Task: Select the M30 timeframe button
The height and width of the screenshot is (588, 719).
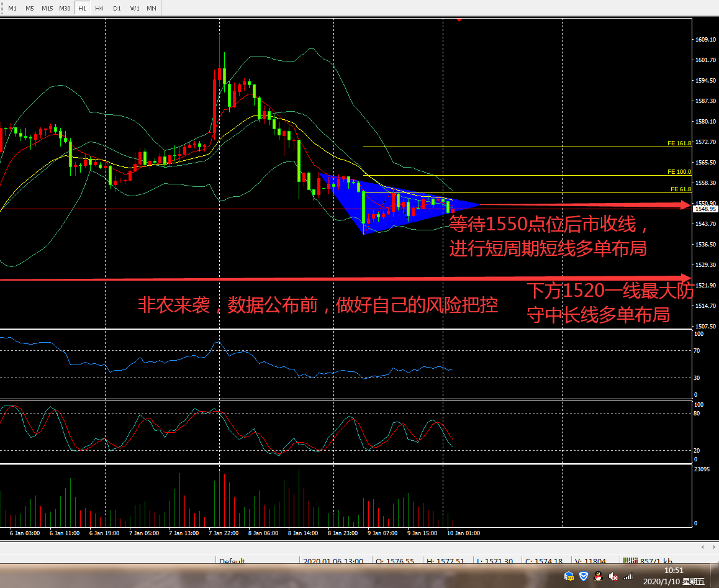Action: tap(65, 8)
